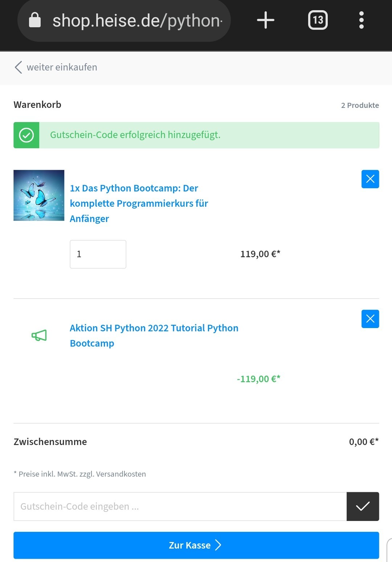
Task: Click the butterfly product thumbnail
Action: [x=39, y=195]
